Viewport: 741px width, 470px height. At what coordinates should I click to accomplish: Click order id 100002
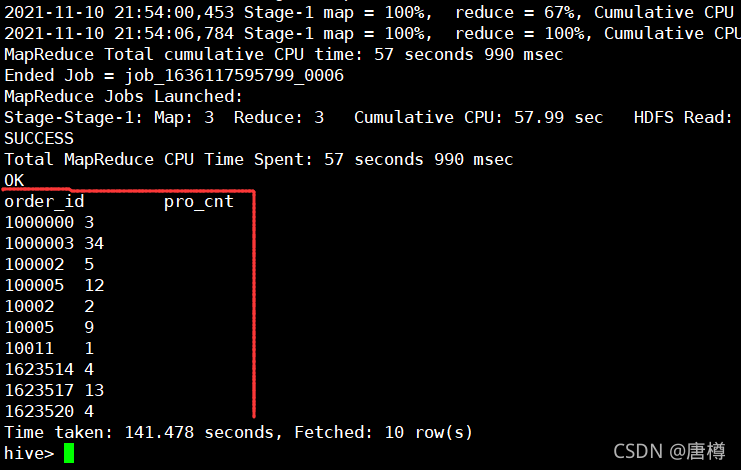pyautogui.click(x=34, y=265)
